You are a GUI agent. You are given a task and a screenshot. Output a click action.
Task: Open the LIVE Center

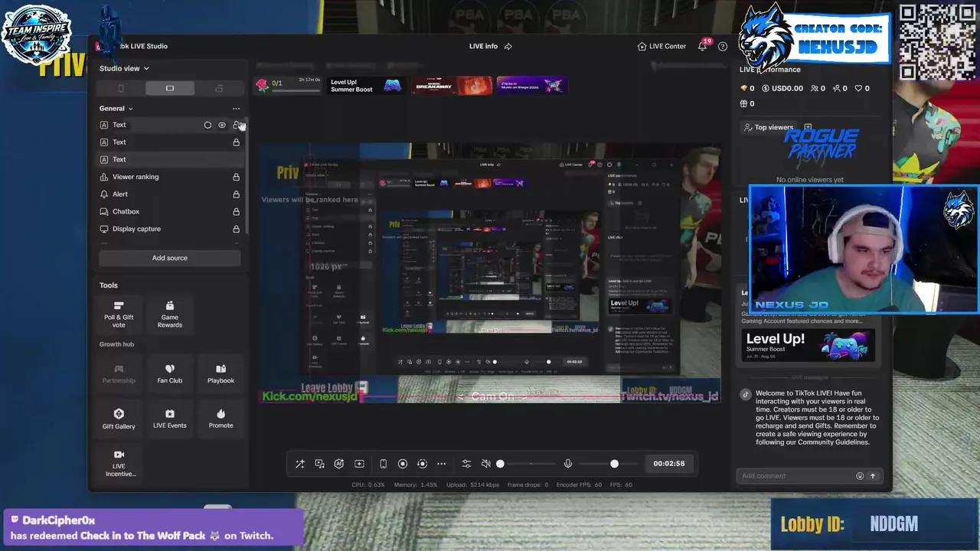coord(661,46)
